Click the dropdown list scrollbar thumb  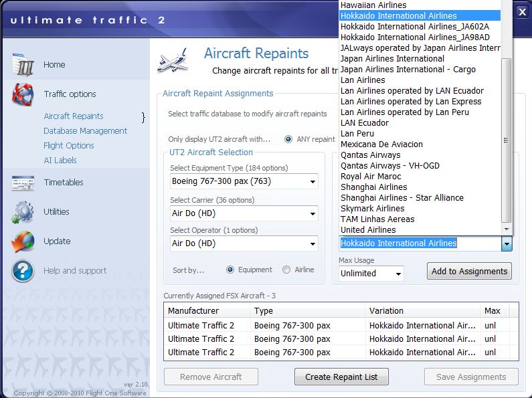pyautogui.click(x=506, y=140)
